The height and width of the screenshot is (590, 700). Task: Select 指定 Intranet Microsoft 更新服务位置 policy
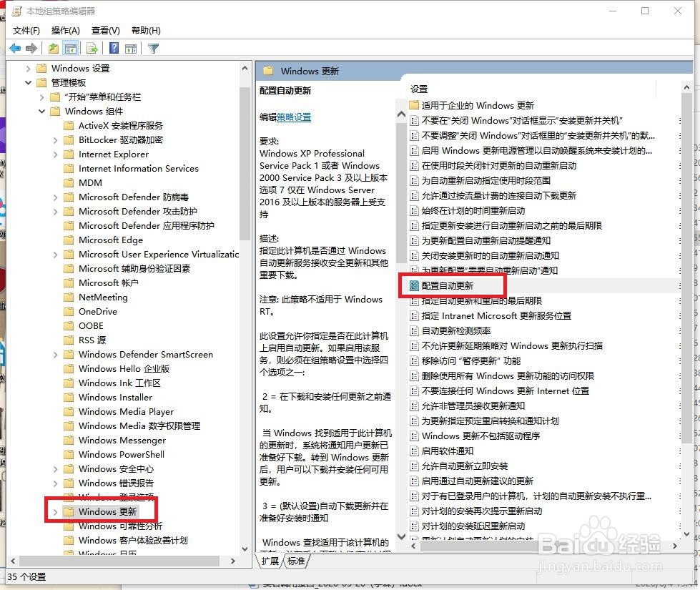pyautogui.click(x=496, y=316)
